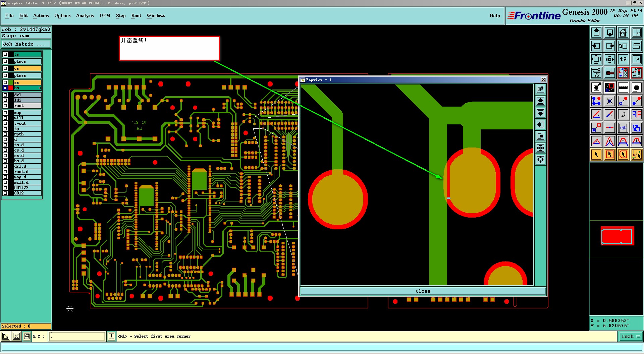Viewport: 644px width, 354px height.
Task: Open the Options menu
Action: tap(62, 15)
